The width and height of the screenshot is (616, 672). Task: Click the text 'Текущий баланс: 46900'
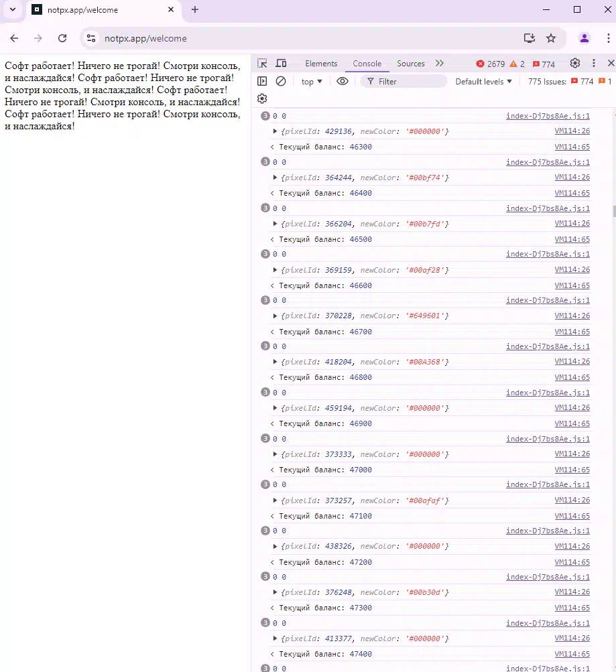click(325, 423)
